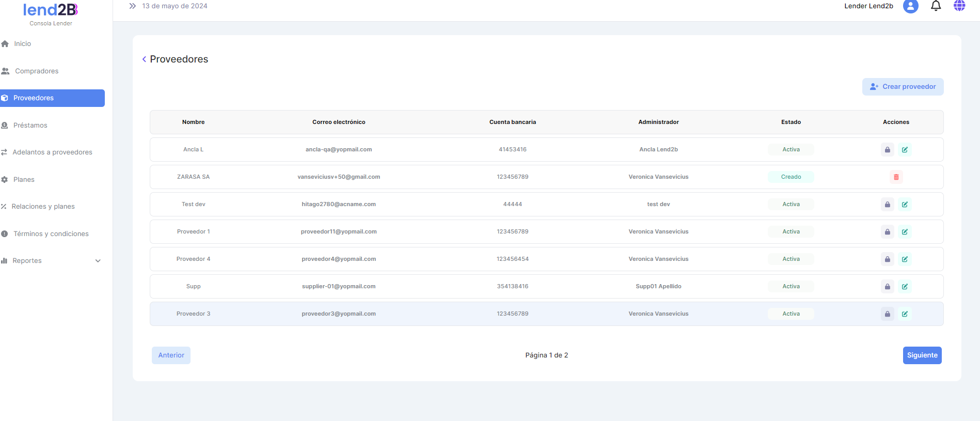Image resolution: width=980 pixels, height=421 pixels.
Task: Go to next page with Siguiente
Action: [922, 355]
